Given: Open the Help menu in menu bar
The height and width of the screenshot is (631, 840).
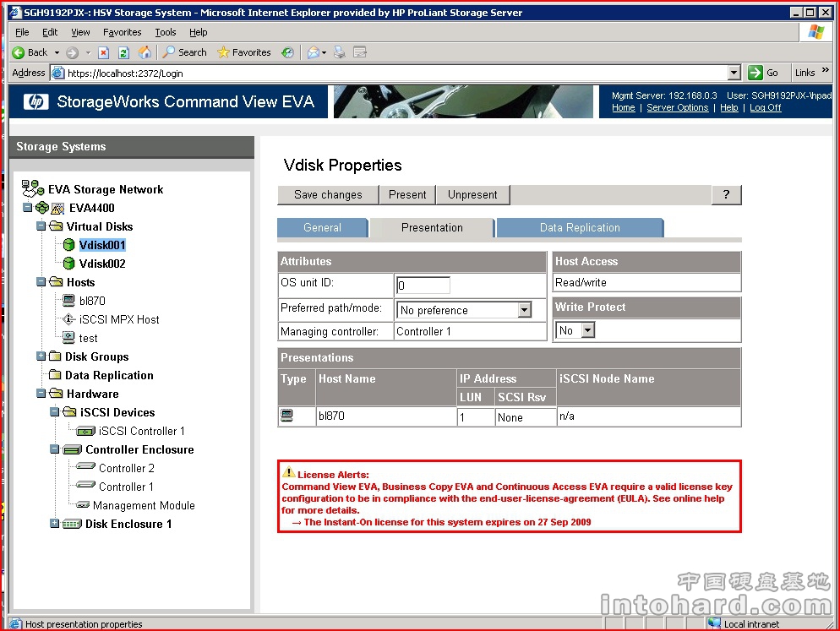Looking at the screenshot, I should point(199,32).
